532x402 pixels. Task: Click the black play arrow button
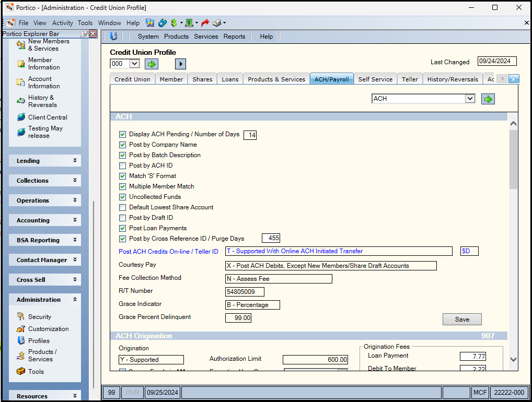[180, 64]
